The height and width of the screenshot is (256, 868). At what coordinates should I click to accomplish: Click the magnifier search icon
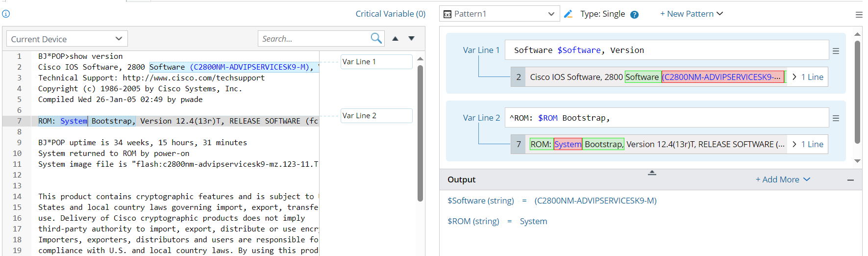click(x=376, y=38)
